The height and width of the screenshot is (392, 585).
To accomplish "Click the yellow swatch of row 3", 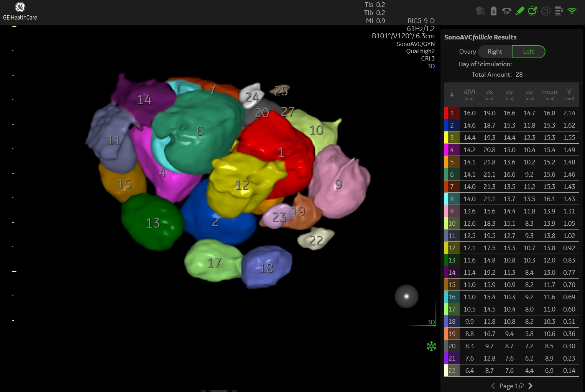I will (446, 138).
